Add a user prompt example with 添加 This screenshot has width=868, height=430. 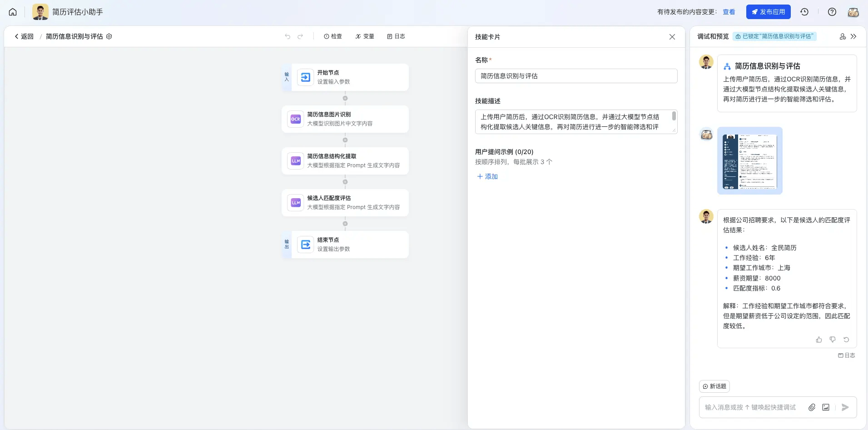[x=487, y=176]
